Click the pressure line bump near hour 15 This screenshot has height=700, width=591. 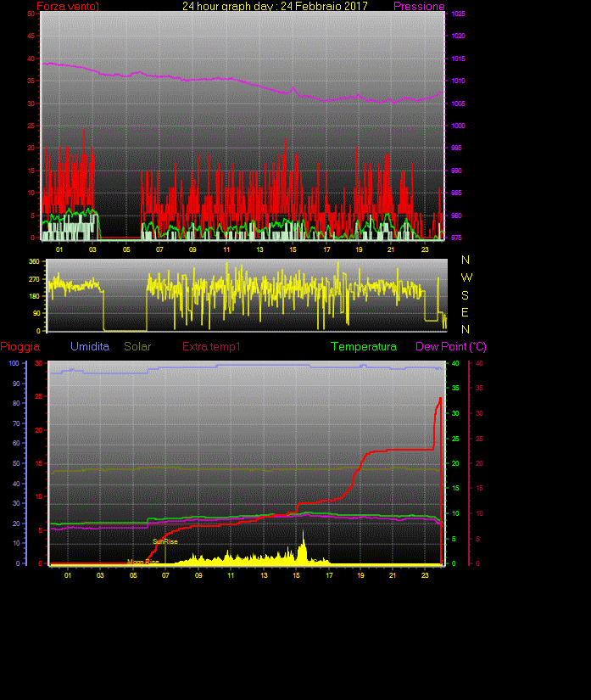click(x=293, y=88)
